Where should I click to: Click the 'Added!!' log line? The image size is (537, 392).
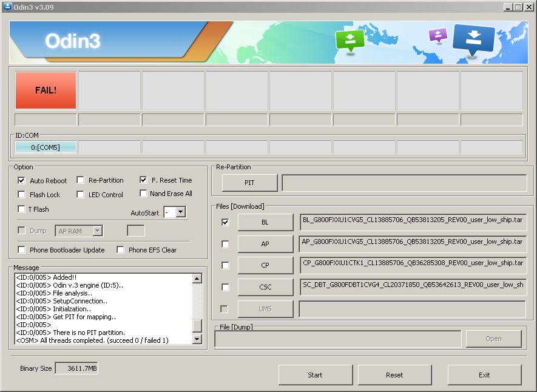tap(46, 277)
